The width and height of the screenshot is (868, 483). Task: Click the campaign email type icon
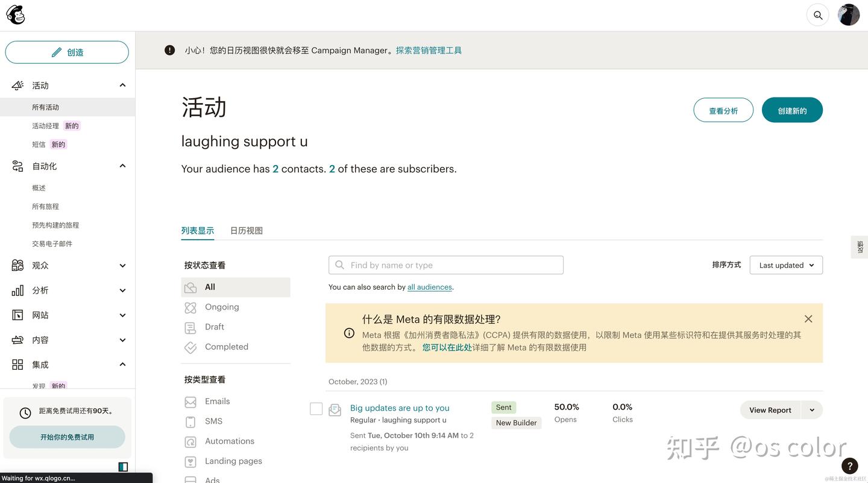[335, 410]
